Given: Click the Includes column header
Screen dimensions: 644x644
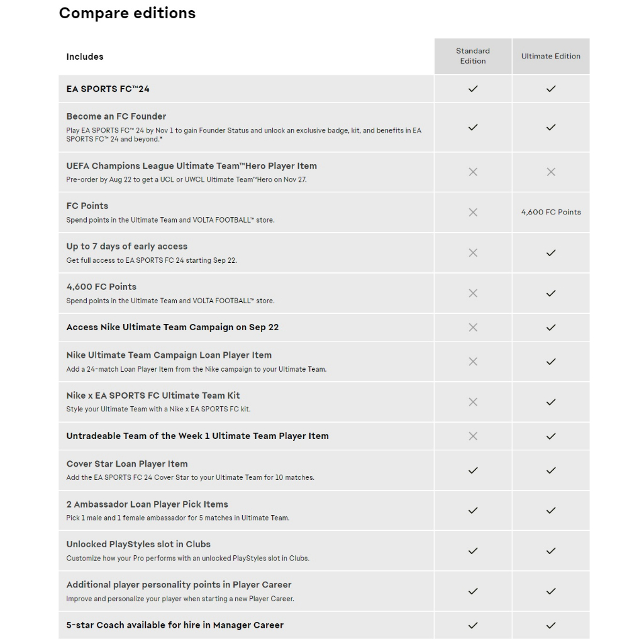Looking at the screenshot, I should [x=85, y=57].
